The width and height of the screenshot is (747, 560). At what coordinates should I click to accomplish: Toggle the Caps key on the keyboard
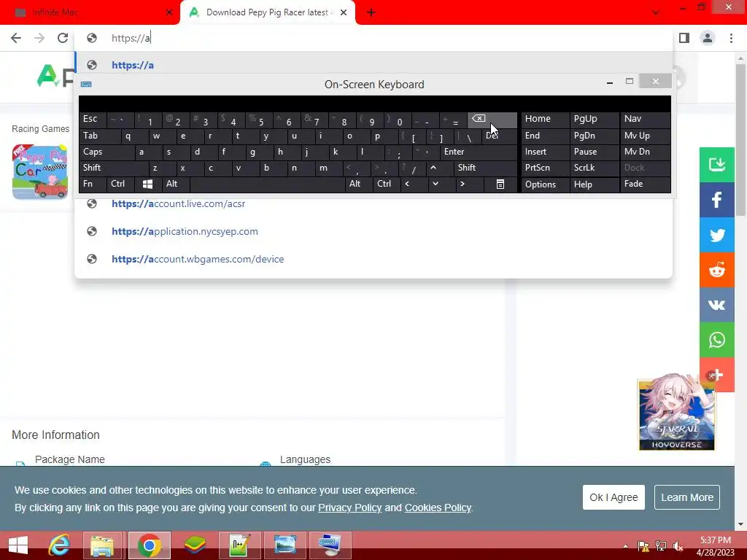click(x=107, y=152)
